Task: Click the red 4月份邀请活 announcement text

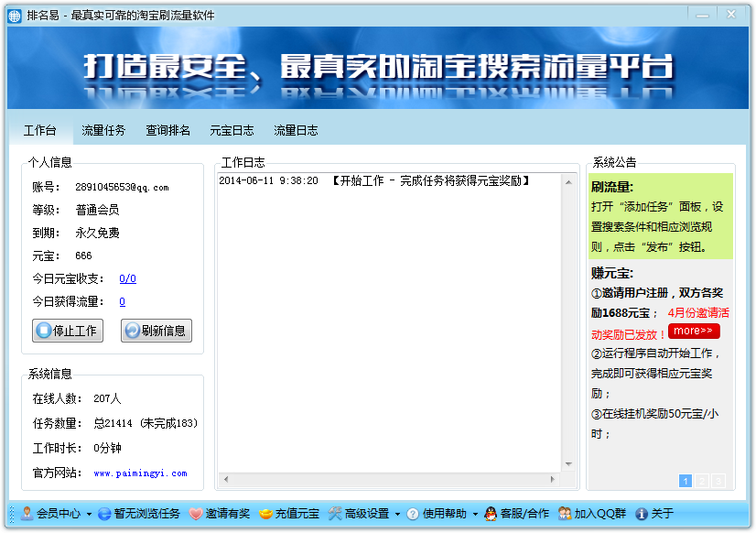Action: tap(698, 313)
